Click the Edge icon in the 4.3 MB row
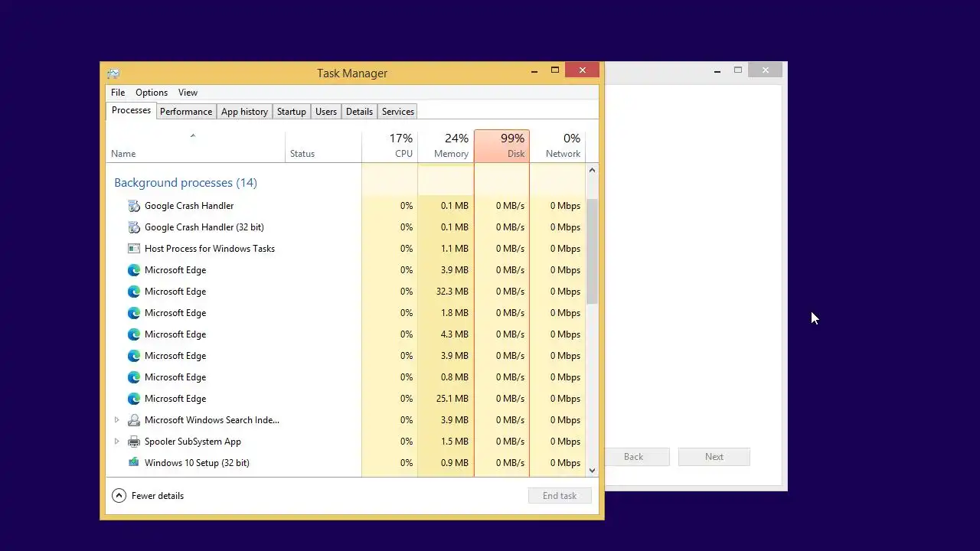Screen dimensions: 980x551 [x=134, y=334]
